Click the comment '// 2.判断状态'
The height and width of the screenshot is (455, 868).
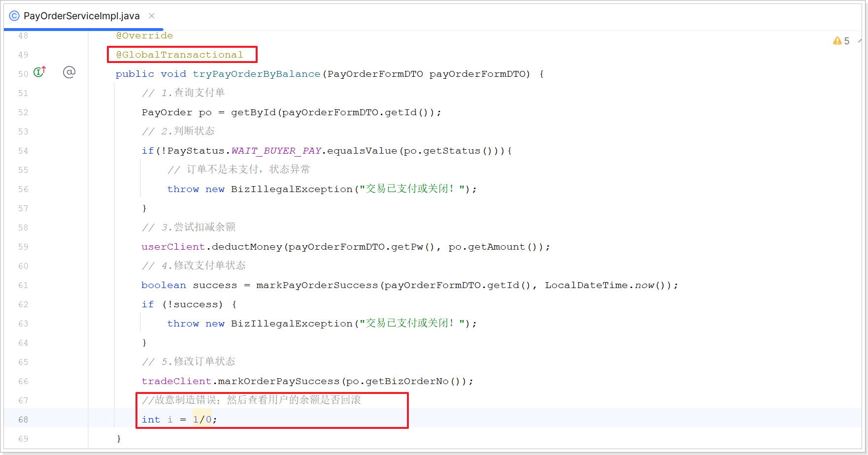(x=178, y=131)
